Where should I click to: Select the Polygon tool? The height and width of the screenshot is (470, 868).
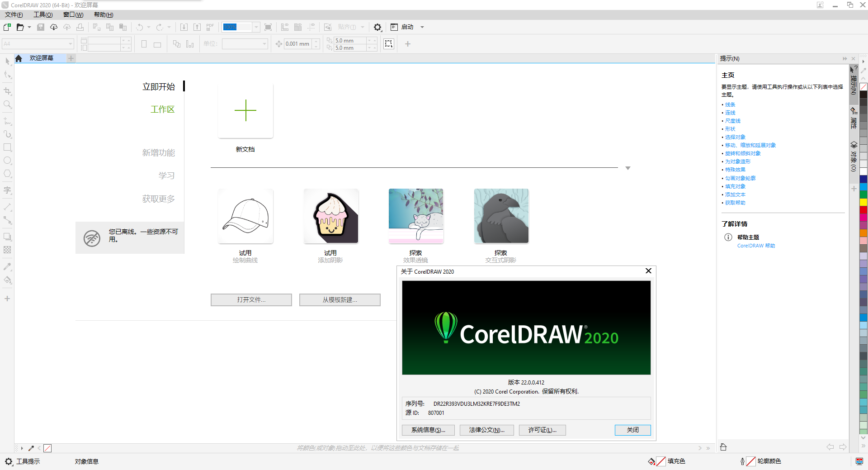point(7,174)
